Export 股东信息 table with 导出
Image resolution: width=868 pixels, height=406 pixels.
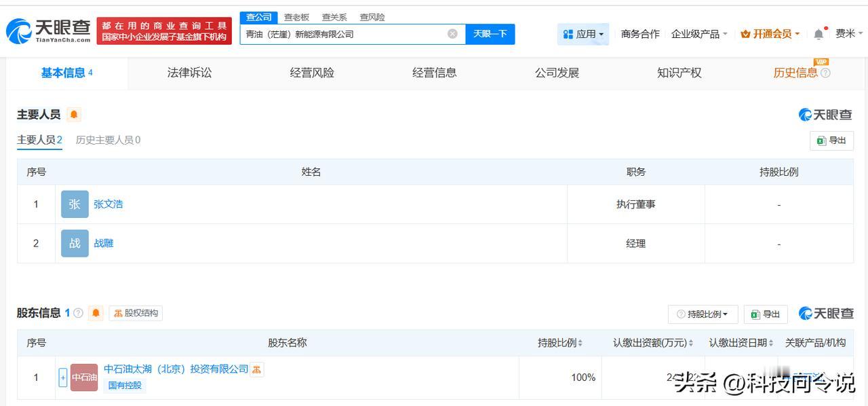766,314
